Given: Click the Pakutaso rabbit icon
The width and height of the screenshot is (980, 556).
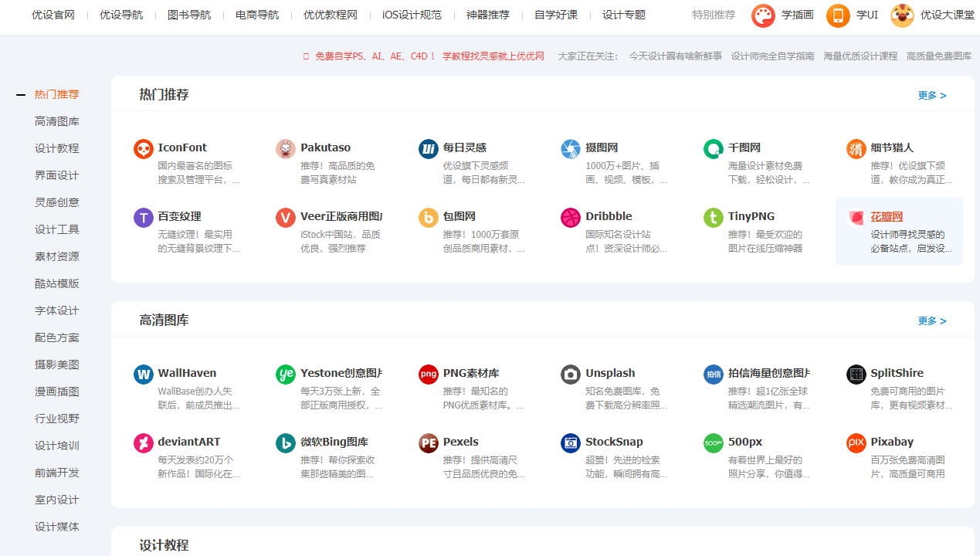Looking at the screenshot, I should click(x=286, y=149).
